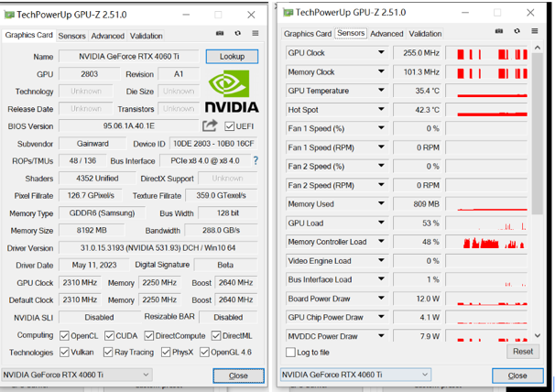Click the Memory Controller Load graph
This screenshot has width=555, height=392.
coord(486,242)
